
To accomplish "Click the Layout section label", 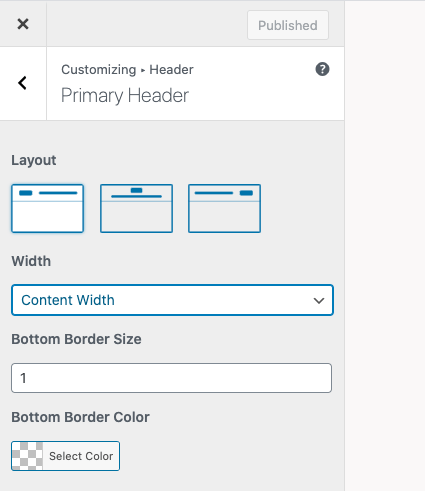I will (x=34, y=160).
